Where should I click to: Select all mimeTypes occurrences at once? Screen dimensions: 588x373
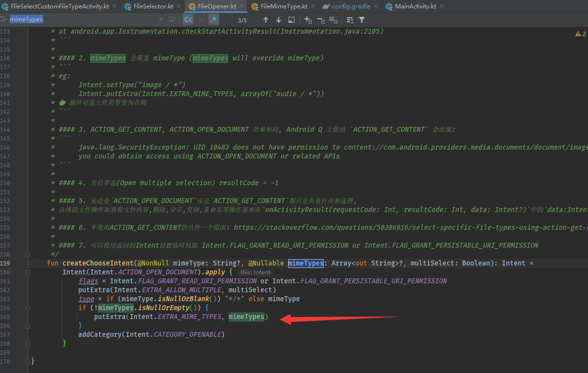334,20
